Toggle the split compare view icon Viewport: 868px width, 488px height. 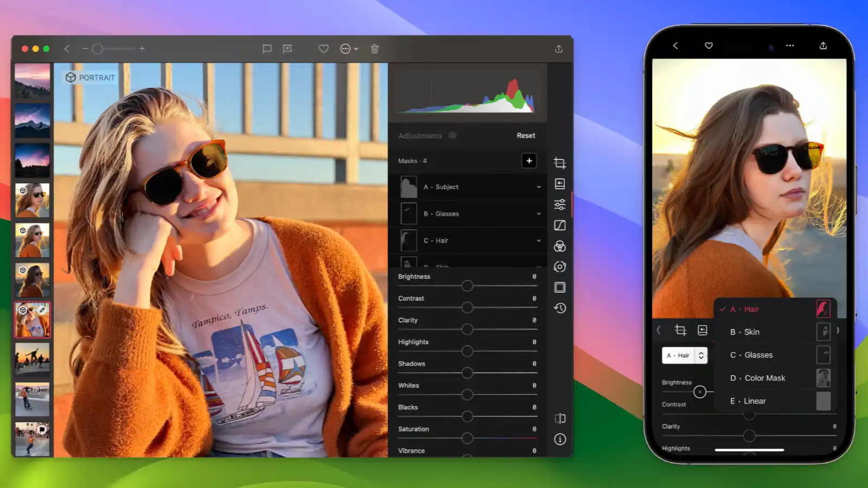(560, 419)
